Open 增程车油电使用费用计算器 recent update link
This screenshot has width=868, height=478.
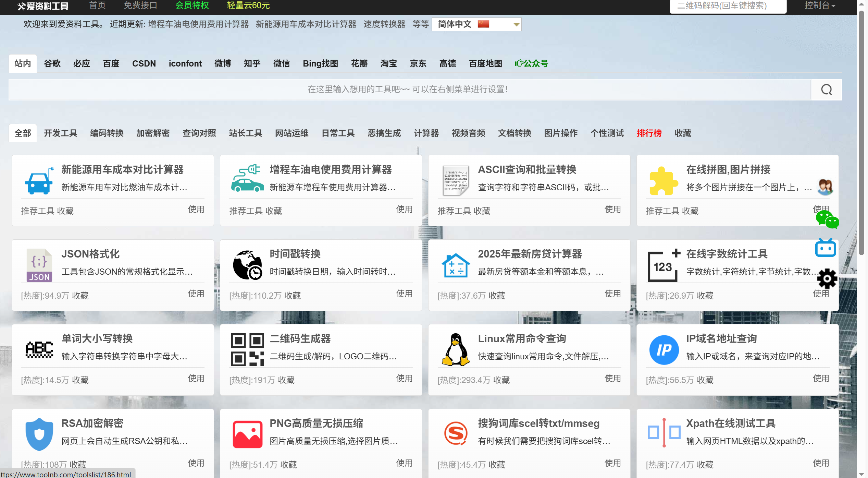[x=198, y=24]
